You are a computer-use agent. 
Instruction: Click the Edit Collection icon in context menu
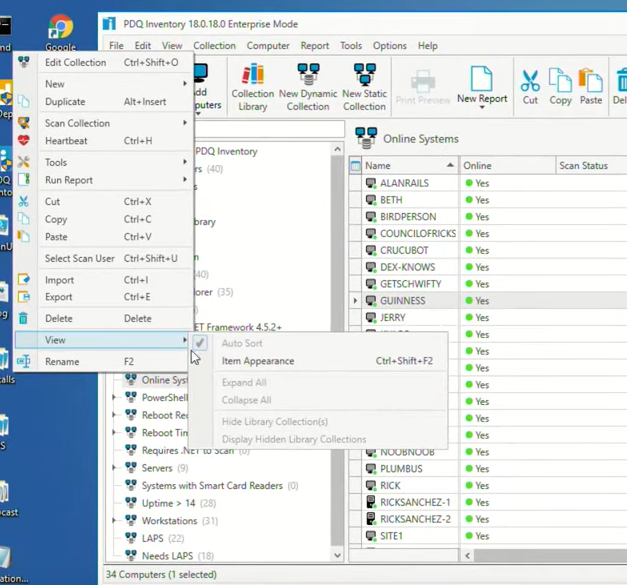[x=24, y=62]
